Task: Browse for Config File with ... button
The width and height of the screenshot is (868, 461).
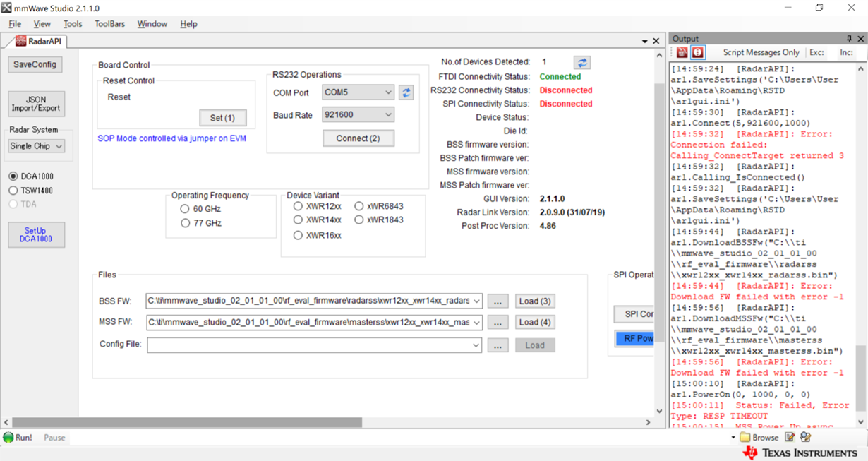Action: point(498,345)
